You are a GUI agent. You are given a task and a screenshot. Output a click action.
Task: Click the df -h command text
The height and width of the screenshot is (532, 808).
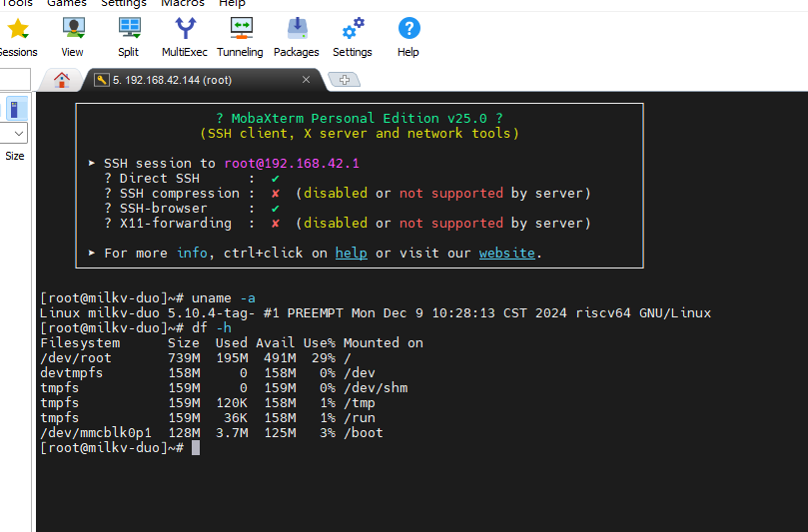click(x=212, y=328)
